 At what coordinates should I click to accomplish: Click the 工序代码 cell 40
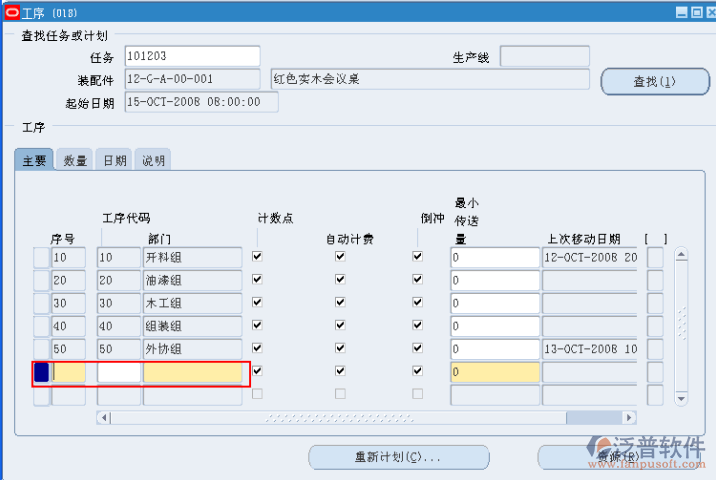(x=119, y=326)
